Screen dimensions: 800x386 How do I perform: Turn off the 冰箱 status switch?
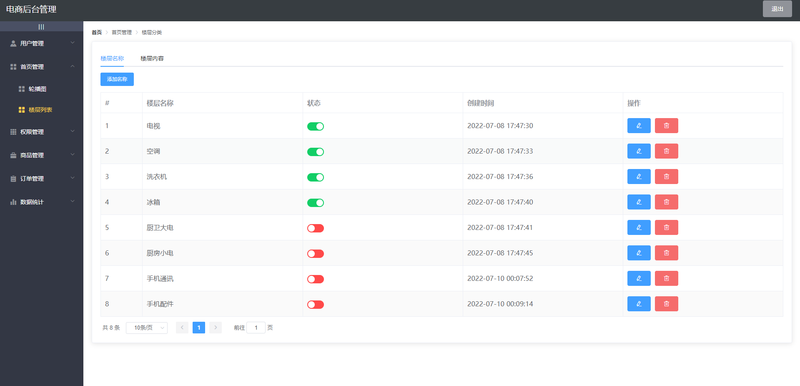tap(315, 203)
